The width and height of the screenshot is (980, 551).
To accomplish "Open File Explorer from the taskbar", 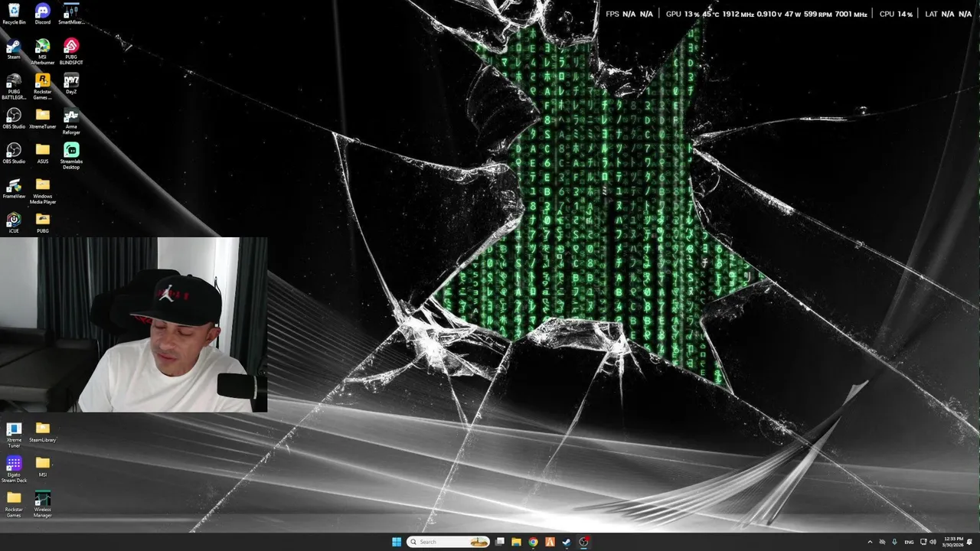I will pyautogui.click(x=517, y=542).
